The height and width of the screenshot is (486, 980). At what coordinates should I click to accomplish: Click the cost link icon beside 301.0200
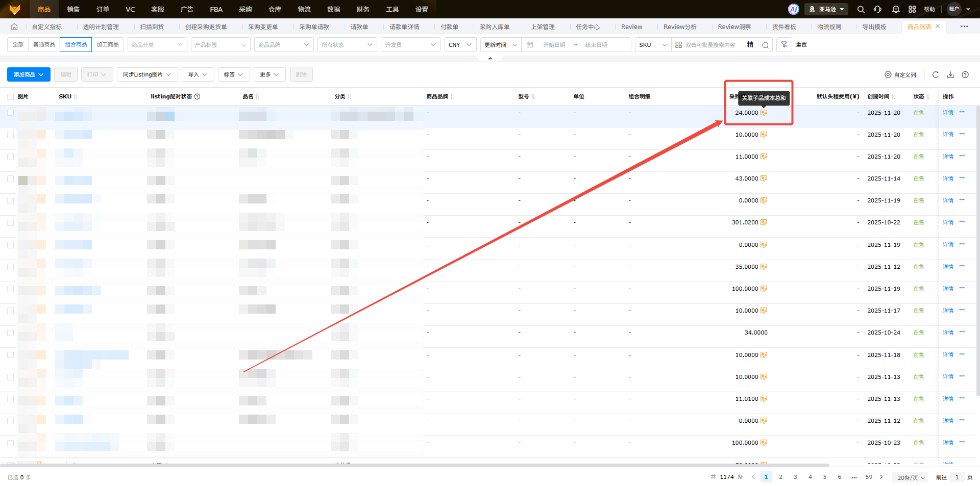[x=764, y=222]
